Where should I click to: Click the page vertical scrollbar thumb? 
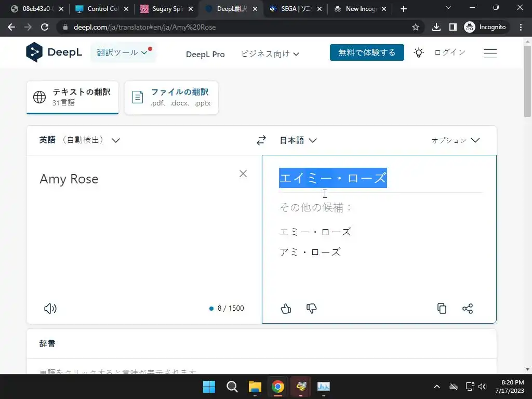[527, 81]
